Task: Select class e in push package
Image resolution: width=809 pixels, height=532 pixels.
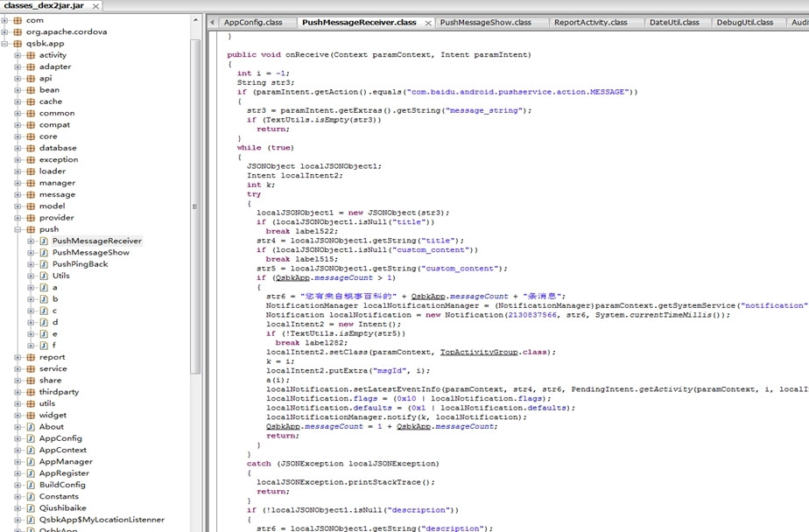Action: [x=54, y=334]
